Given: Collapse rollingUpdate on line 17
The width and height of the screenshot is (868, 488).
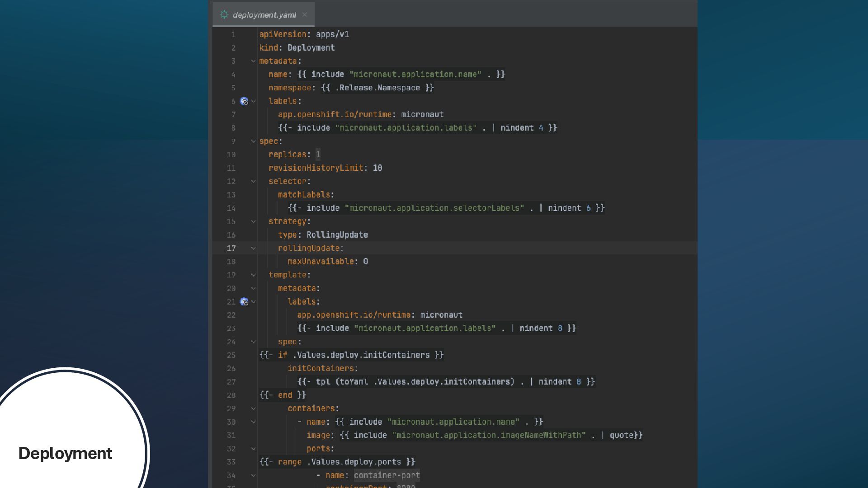Looking at the screenshot, I should [x=254, y=249].
